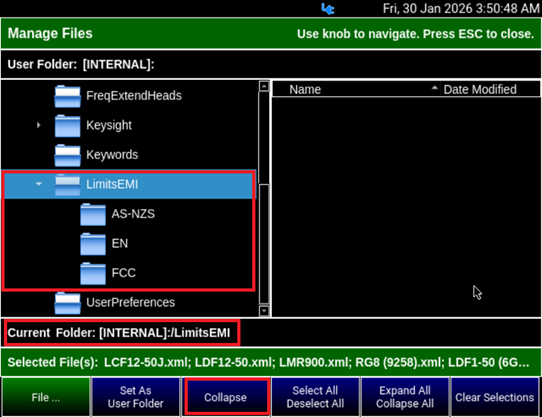Click the FCC folder icon
The image size is (542, 417).
[93, 274]
